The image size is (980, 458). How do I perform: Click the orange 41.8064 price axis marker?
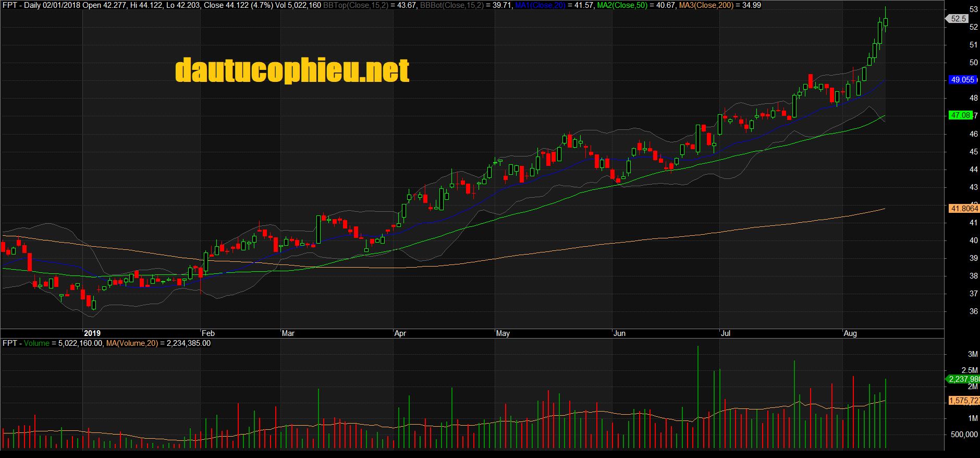(964, 209)
